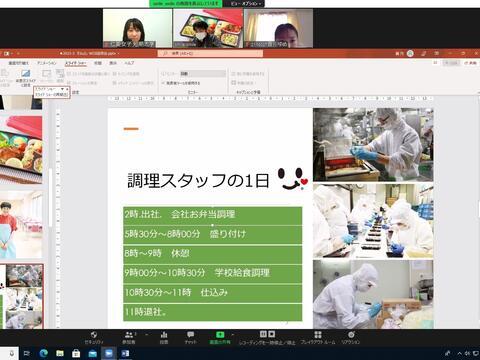Open the Zoom Chat panel
The height and width of the screenshot is (360, 480).
pyautogui.click(x=190, y=337)
